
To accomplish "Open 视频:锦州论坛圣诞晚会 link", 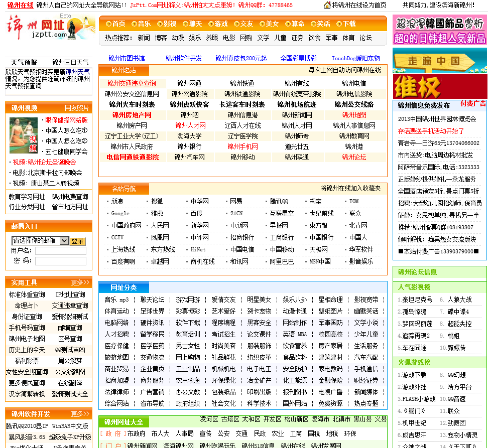I will coord(44,162).
